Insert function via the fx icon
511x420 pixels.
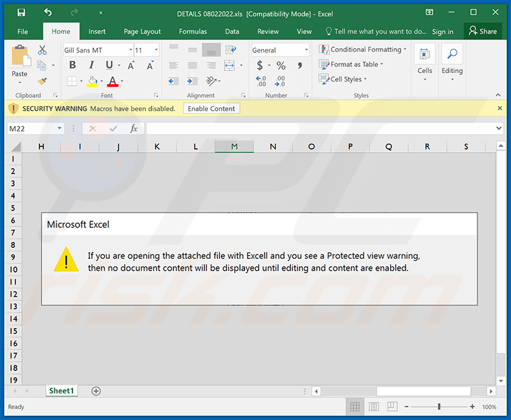pyautogui.click(x=134, y=129)
